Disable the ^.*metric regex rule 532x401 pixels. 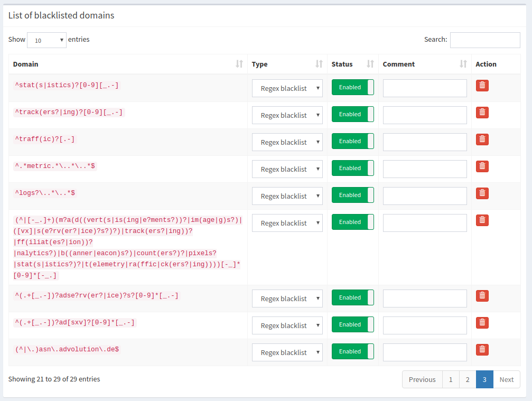(353, 168)
